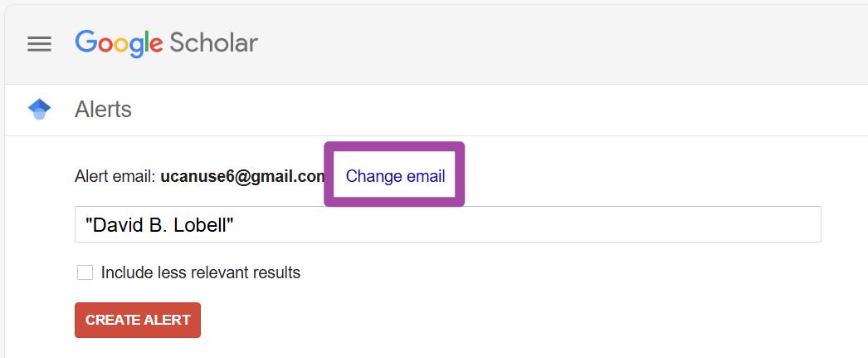
Task: Click the "Alert email:" label
Action: pos(115,177)
